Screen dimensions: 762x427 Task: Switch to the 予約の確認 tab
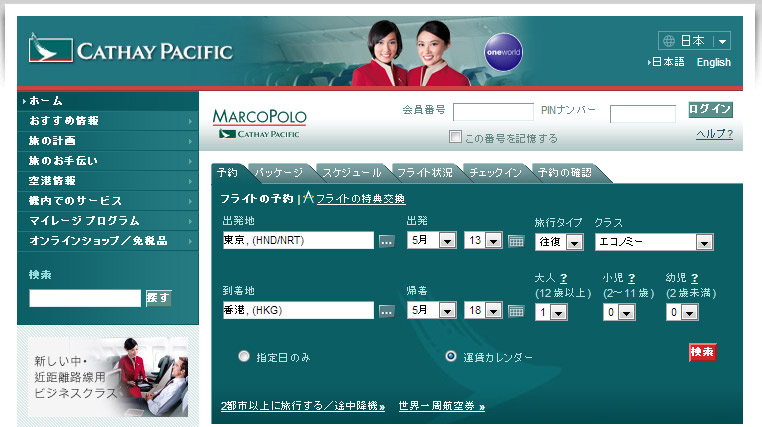click(565, 173)
